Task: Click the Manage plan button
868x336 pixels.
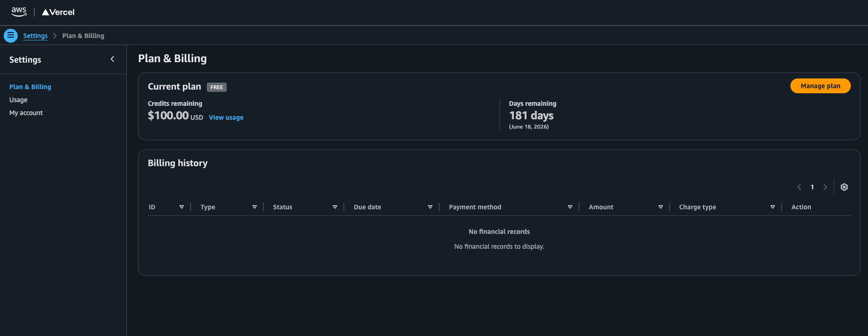Action: (x=820, y=86)
